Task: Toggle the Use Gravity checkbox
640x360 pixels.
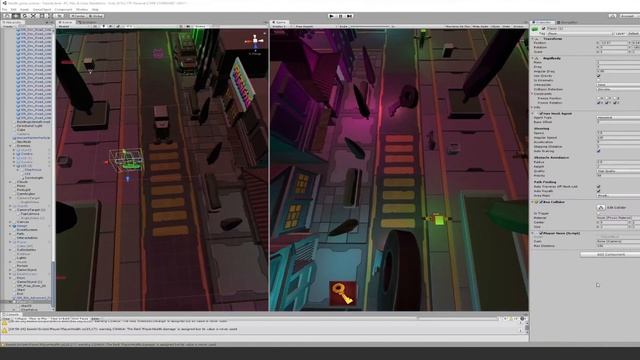Action: click(599, 76)
